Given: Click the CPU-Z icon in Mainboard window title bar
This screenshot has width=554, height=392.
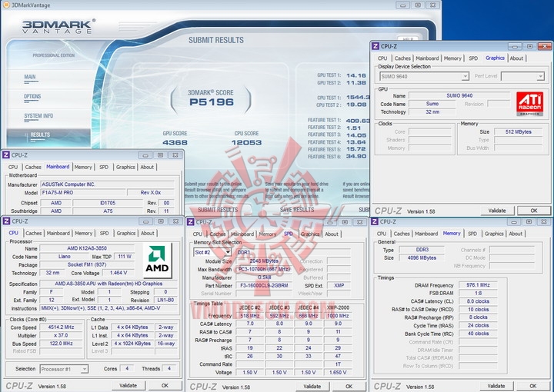Looking at the screenshot, I should (x=6, y=155).
